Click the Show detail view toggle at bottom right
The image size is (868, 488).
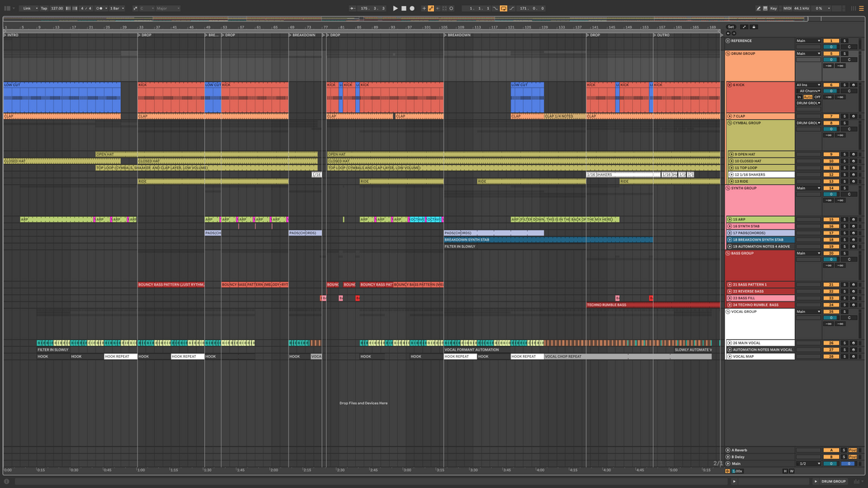click(x=815, y=481)
